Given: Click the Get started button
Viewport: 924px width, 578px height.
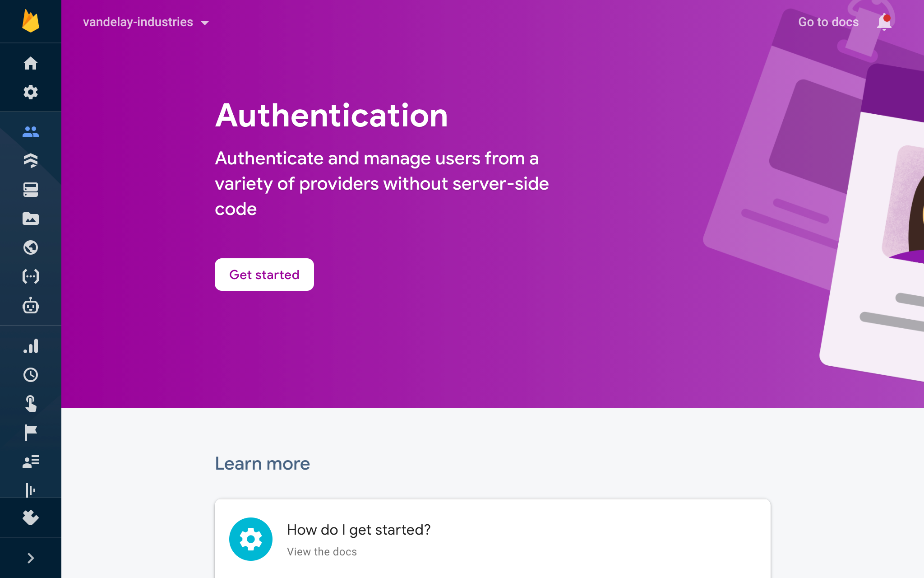Looking at the screenshot, I should point(264,275).
